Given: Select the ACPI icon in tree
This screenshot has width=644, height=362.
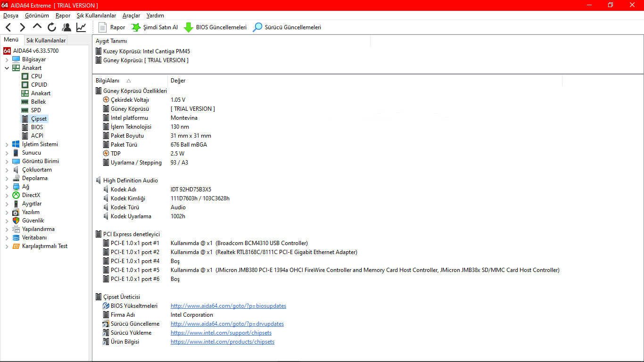Looking at the screenshot, I should click(25, 136).
